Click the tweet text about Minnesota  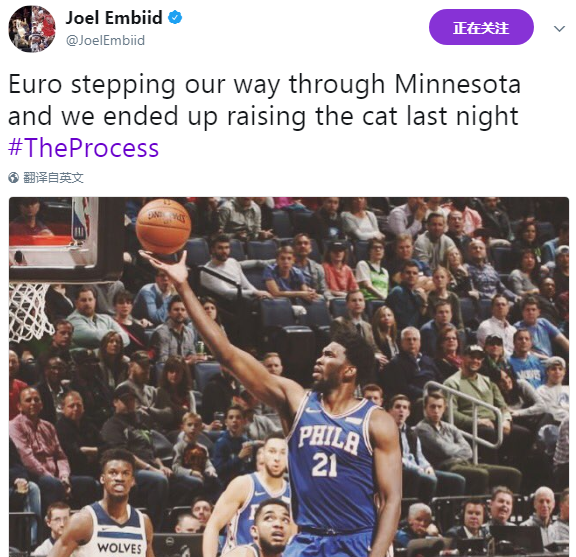(x=264, y=100)
